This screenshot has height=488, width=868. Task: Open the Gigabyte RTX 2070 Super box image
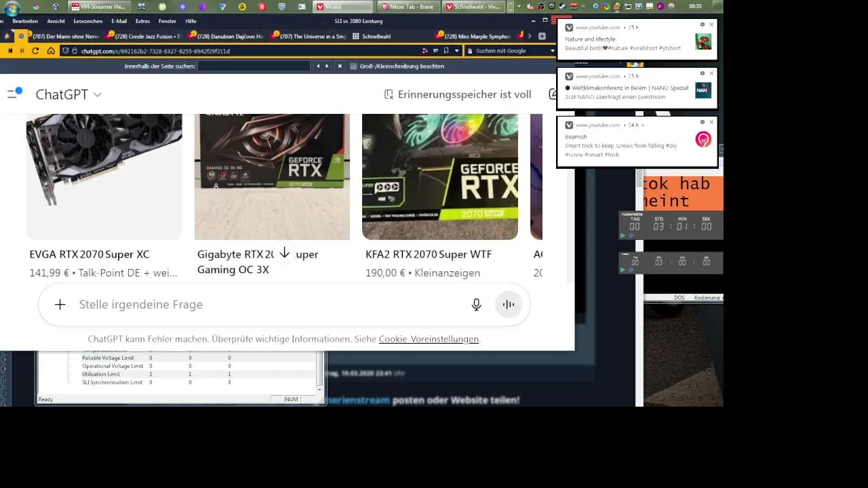point(272,176)
